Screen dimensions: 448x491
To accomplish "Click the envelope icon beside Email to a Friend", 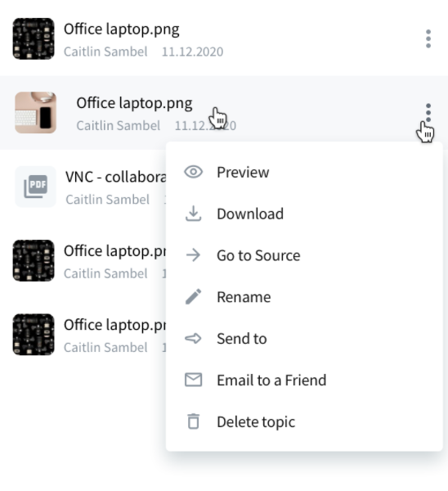I will [x=193, y=380].
